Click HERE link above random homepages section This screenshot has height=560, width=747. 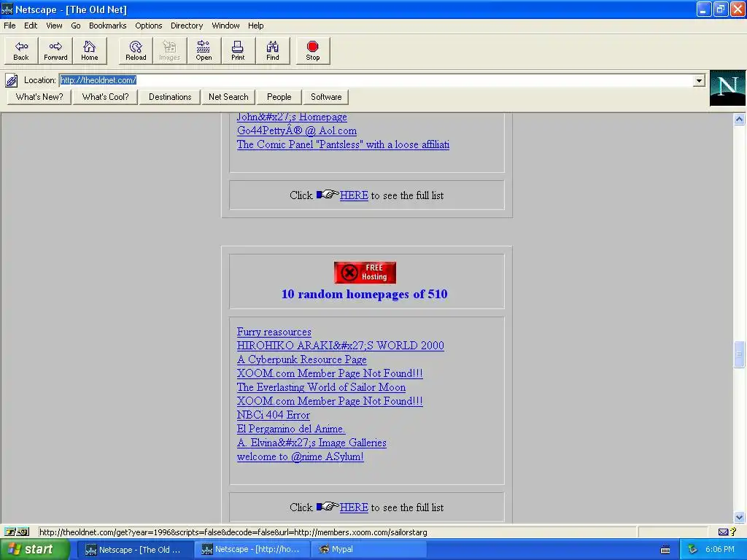coord(354,195)
